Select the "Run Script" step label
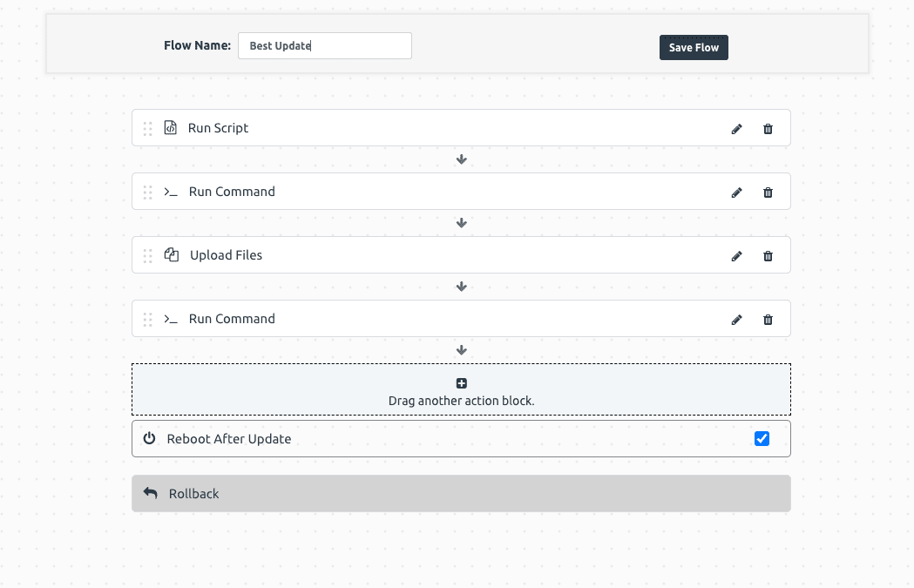Screen dimensions: 914x588 point(218,128)
